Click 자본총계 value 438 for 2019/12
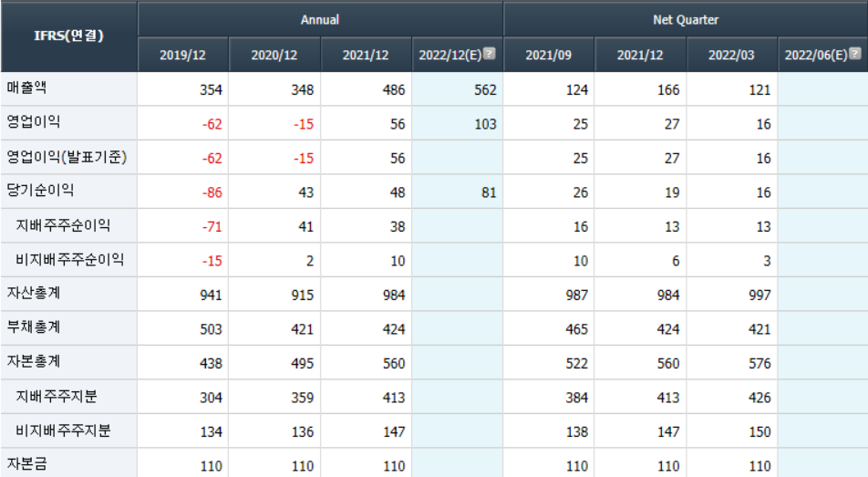Image resolution: width=868 pixels, height=477 pixels. tap(211, 364)
